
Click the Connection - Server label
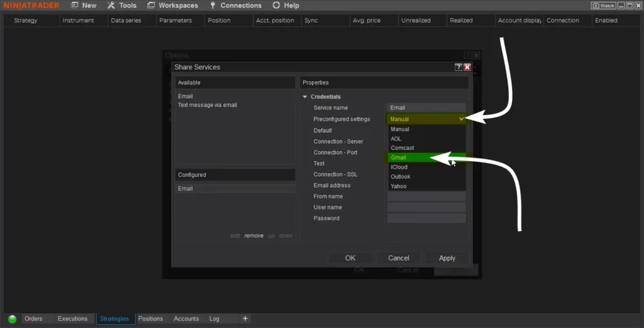tap(338, 142)
